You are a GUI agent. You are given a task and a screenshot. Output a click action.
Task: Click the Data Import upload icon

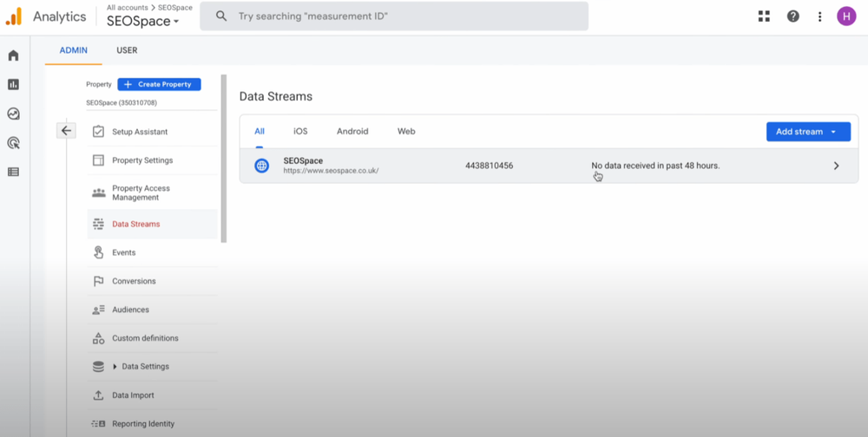coord(99,395)
